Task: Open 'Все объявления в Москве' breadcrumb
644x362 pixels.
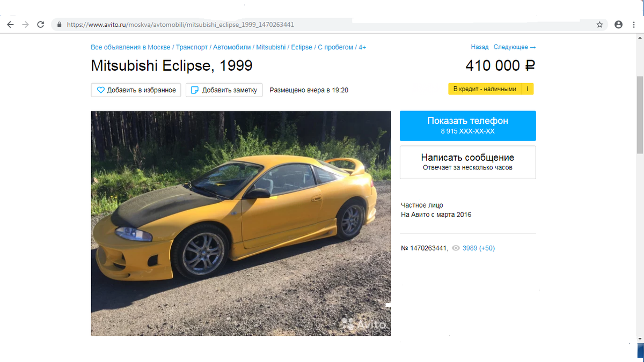Action: click(x=130, y=47)
